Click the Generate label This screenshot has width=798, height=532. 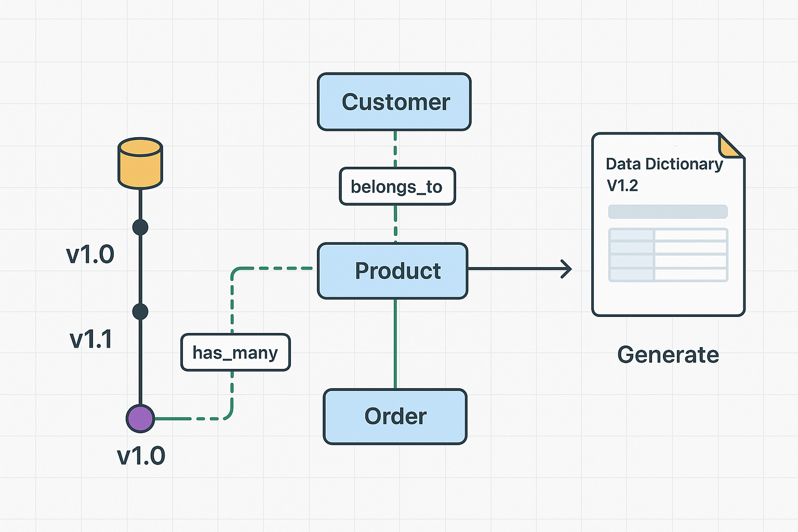click(x=668, y=354)
